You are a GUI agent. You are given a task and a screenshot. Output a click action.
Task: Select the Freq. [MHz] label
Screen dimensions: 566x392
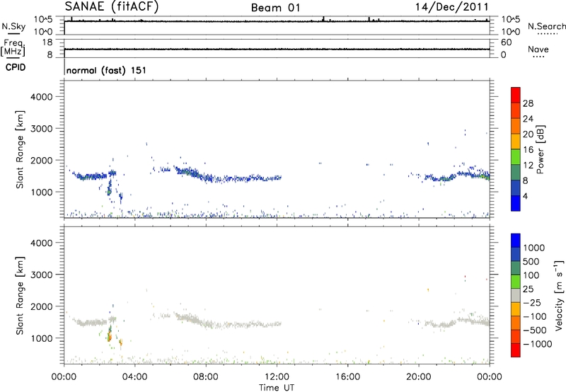tap(13, 48)
